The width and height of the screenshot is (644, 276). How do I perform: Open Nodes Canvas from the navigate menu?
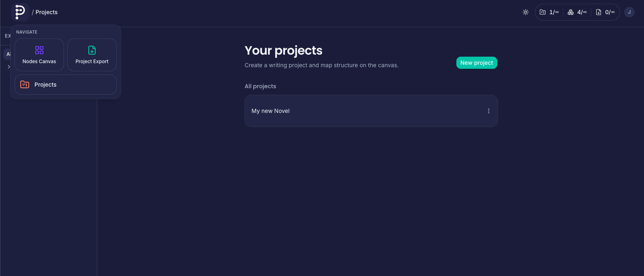pyautogui.click(x=39, y=55)
